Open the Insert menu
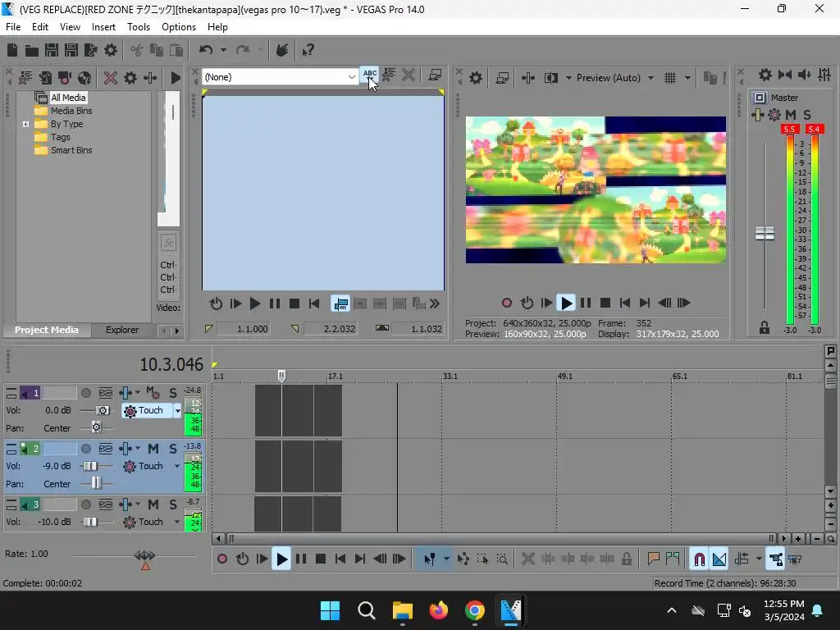Viewport: 840px width, 630px height. point(103,27)
